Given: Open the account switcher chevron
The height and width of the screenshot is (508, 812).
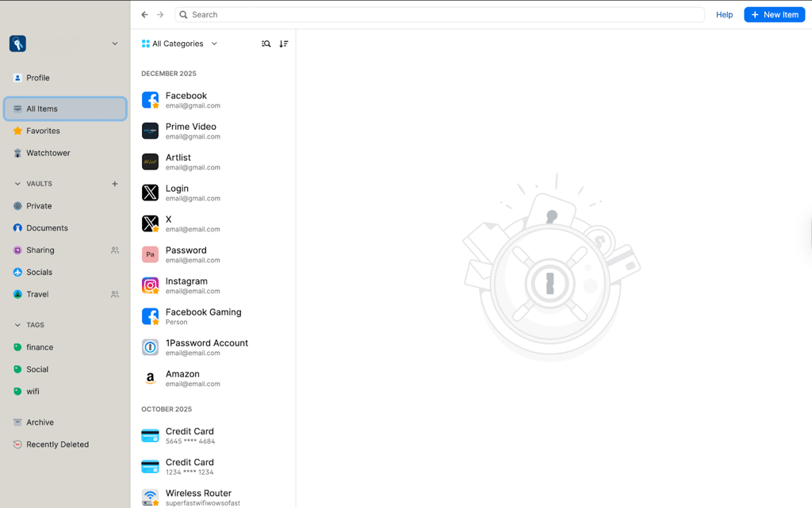Looking at the screenshot, I should pyautogui.click(x=115, y=44).
